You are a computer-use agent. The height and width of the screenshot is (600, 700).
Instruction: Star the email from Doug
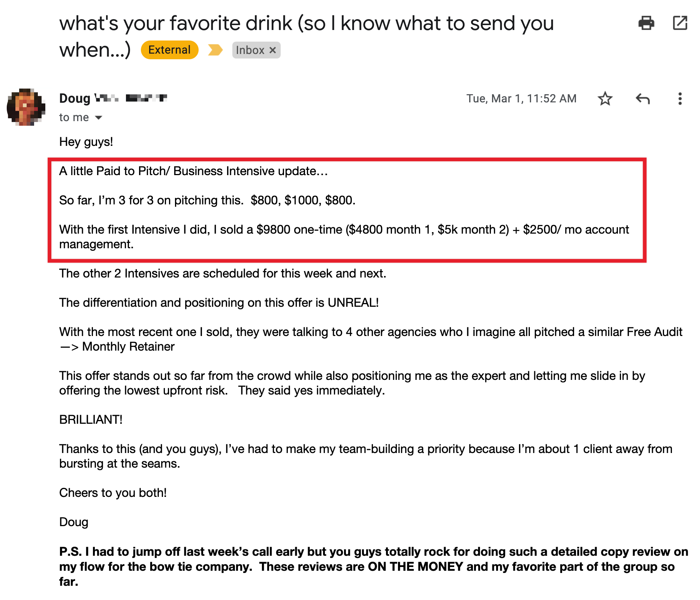tap(605, 99)
